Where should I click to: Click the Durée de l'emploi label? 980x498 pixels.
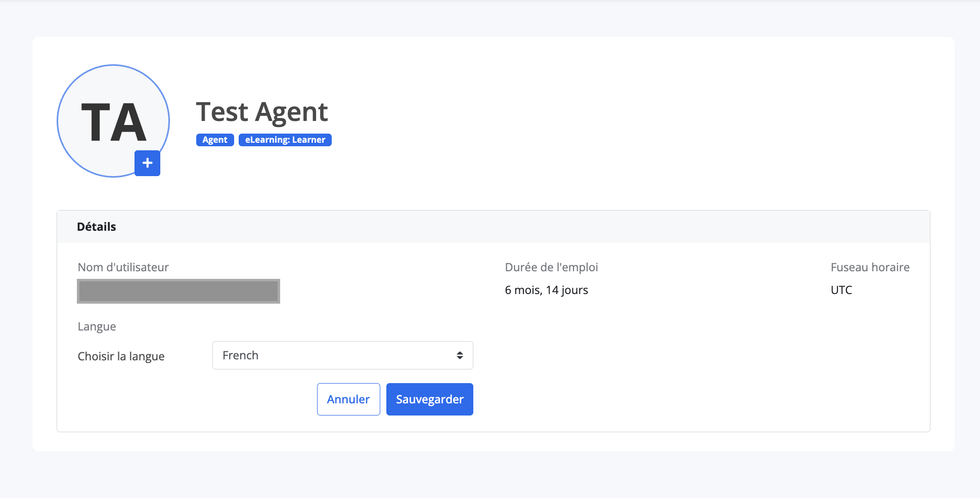point(552,267)
